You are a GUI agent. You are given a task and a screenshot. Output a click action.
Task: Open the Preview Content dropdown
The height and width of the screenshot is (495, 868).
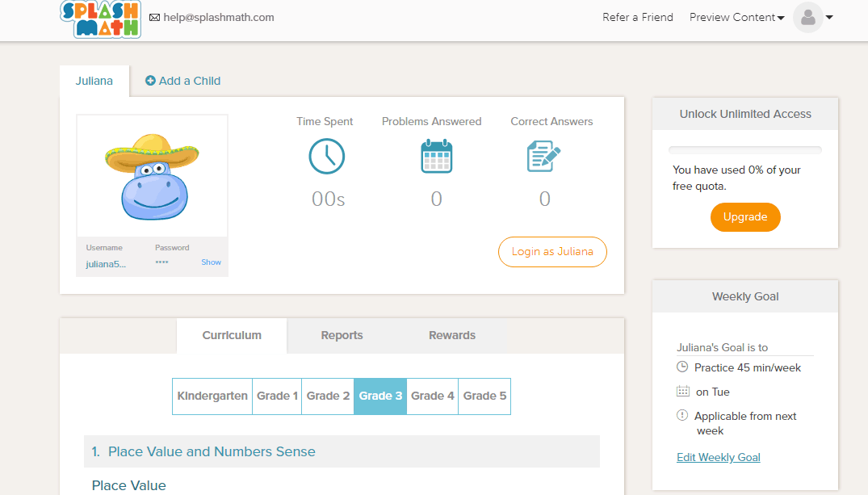(736, 18)
